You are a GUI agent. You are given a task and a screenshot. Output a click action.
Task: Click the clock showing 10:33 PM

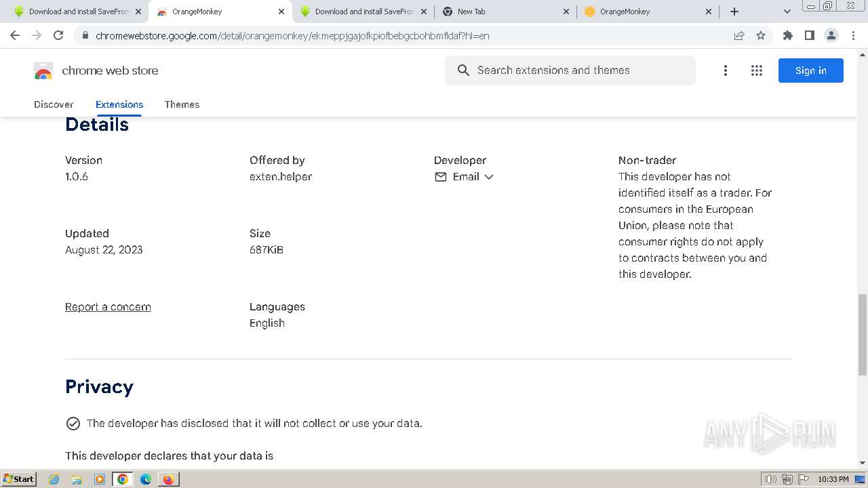pyautogui.click(x=833, y=479)
